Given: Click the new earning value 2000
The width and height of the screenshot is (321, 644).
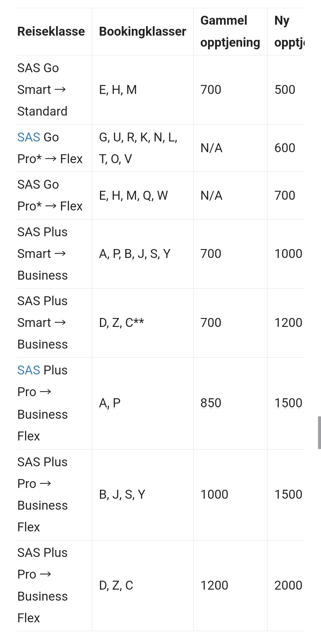Looking at the screenshot, I should tap(288, 585).
